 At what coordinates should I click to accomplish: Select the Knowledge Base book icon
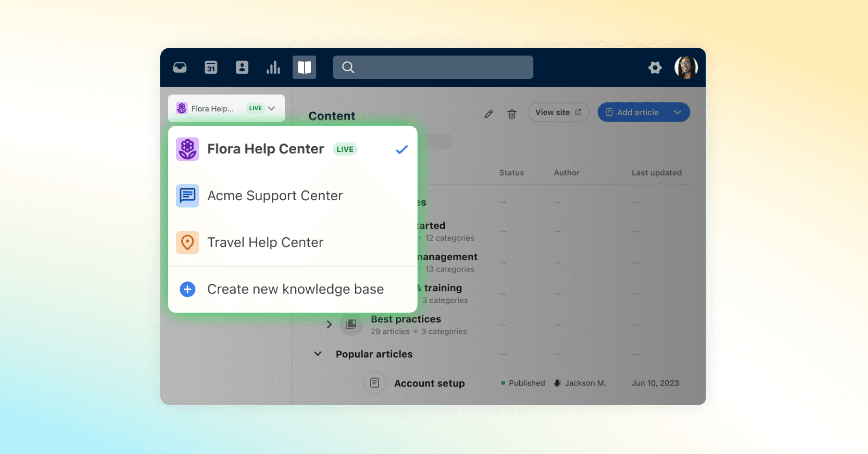coord(304,67)
